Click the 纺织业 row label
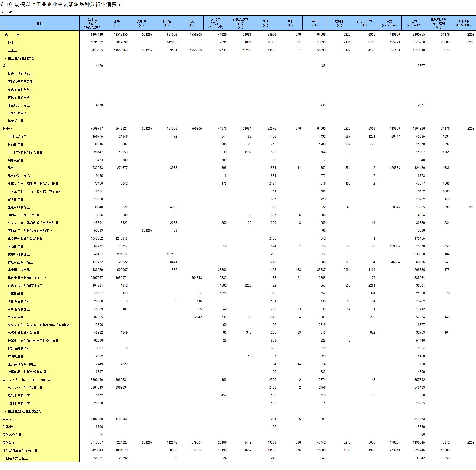Viewport: 476px width, 470px height. tap(12, 168)
